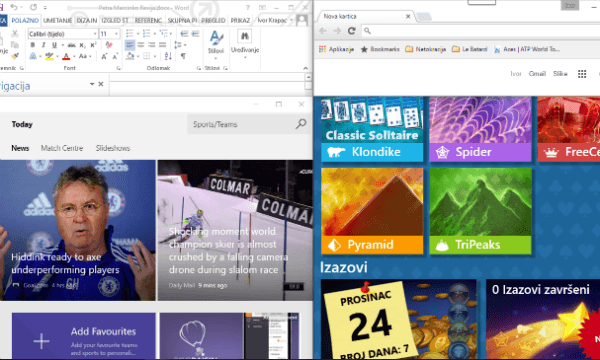
Task: Apply Underline formatting in Word
Action: tap(54, 45)
